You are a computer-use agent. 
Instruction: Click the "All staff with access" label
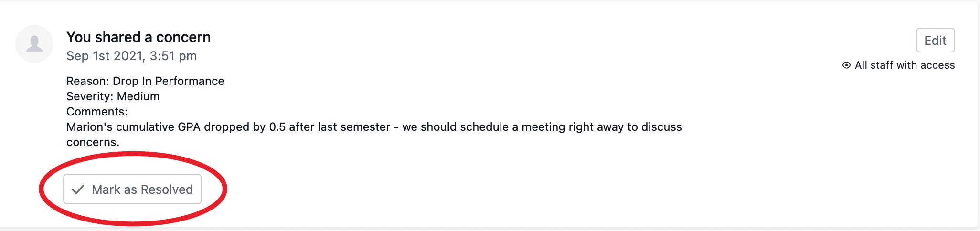(x=905, y=65)
